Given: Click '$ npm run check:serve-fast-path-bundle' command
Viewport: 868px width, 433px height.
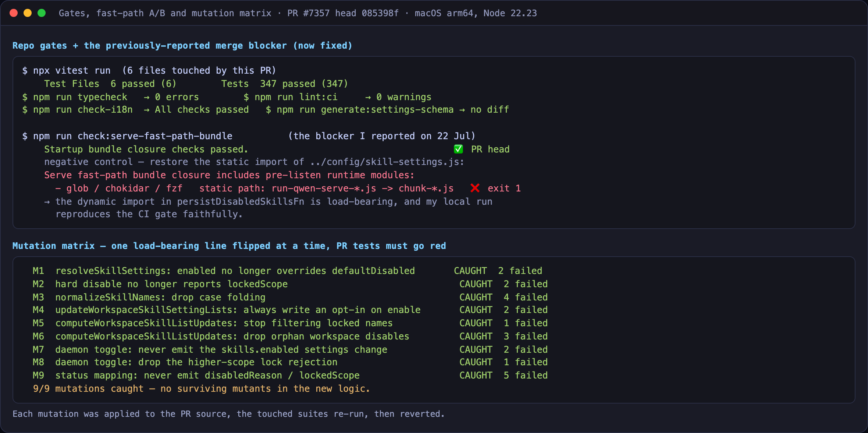Looking at the screenshot, I should click(127, 136).
